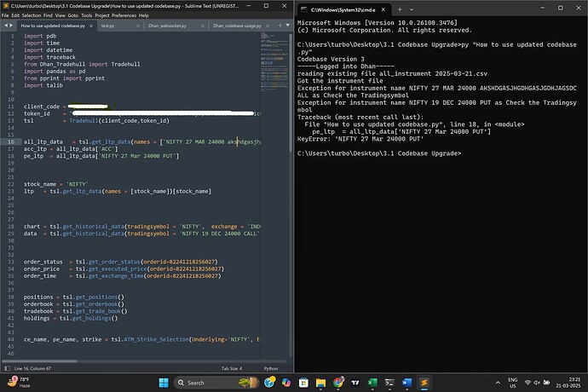Open the weather widget showing 78°F Haze
This screenshot has width=588, height=392.
pyautogui.click(x=19, y=383)
